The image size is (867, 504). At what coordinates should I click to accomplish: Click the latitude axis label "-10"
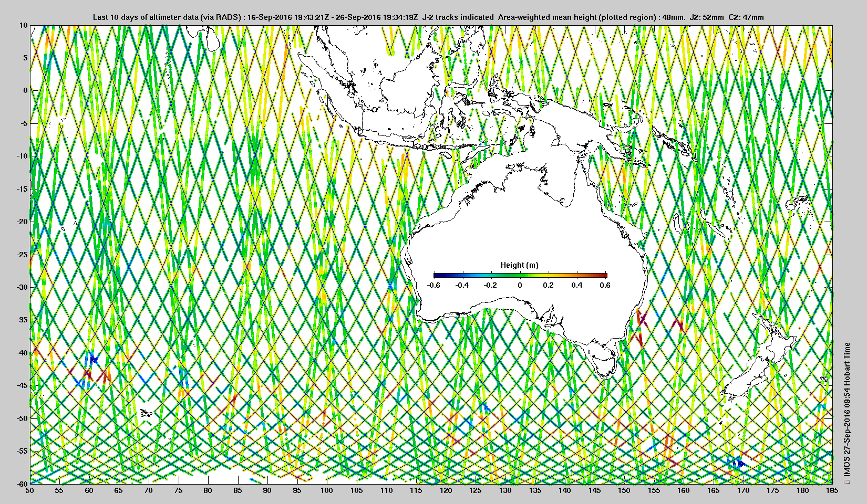tap(22, 156)
